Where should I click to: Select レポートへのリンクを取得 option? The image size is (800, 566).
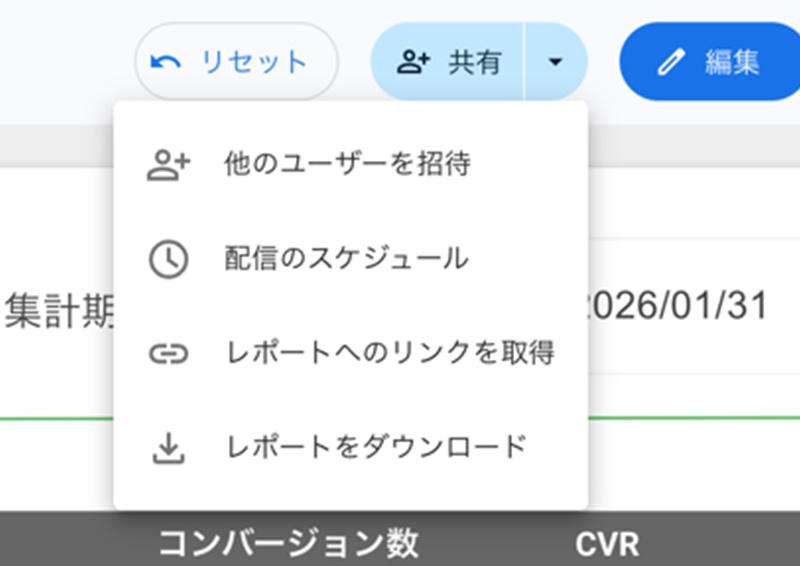click(x=389, y=353)
